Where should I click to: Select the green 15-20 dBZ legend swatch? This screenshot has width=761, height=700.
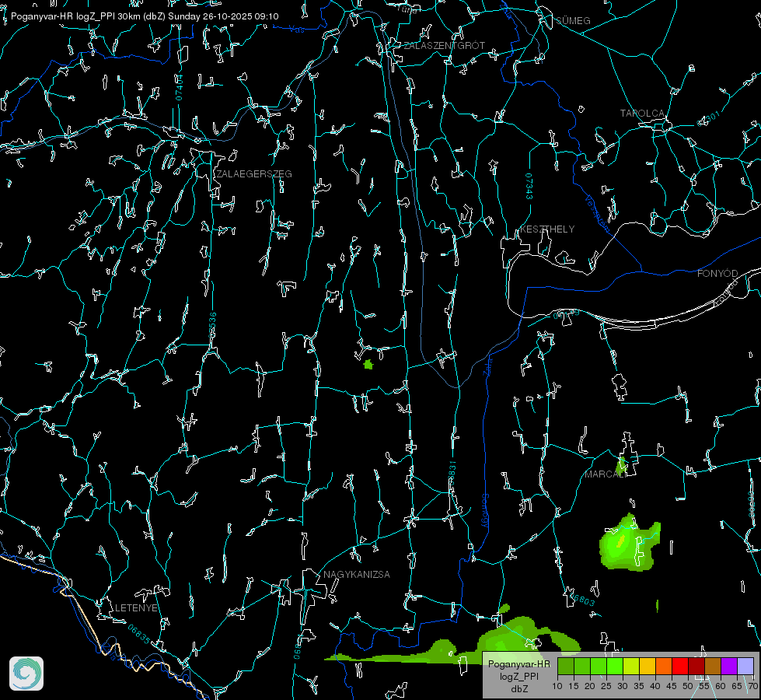pos(582,666)
